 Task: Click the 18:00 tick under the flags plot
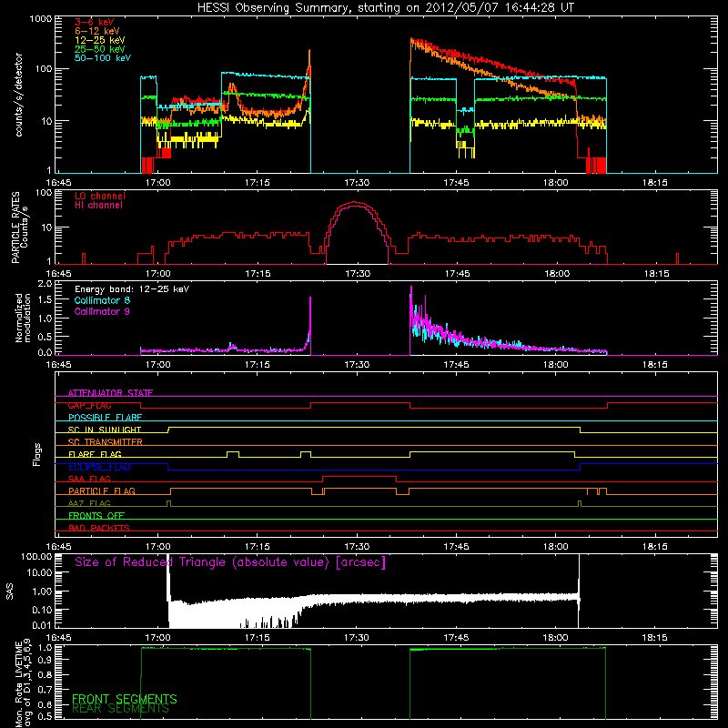pos(556,547)
